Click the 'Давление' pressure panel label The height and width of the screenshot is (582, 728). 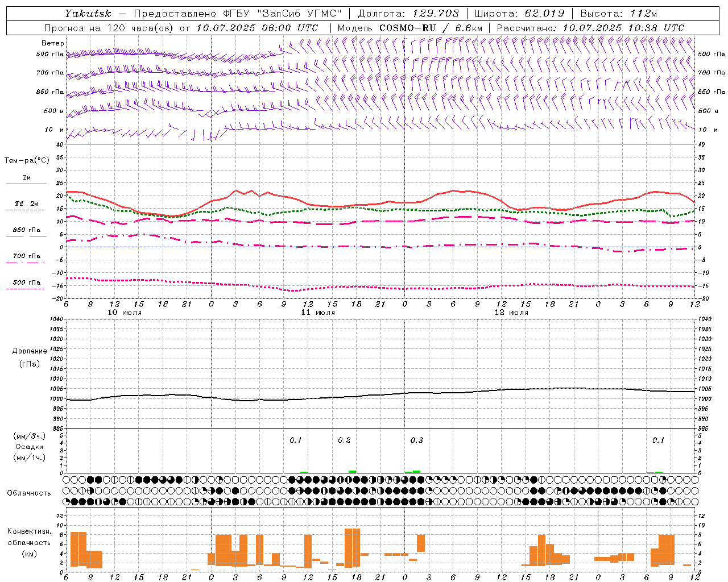30,351
